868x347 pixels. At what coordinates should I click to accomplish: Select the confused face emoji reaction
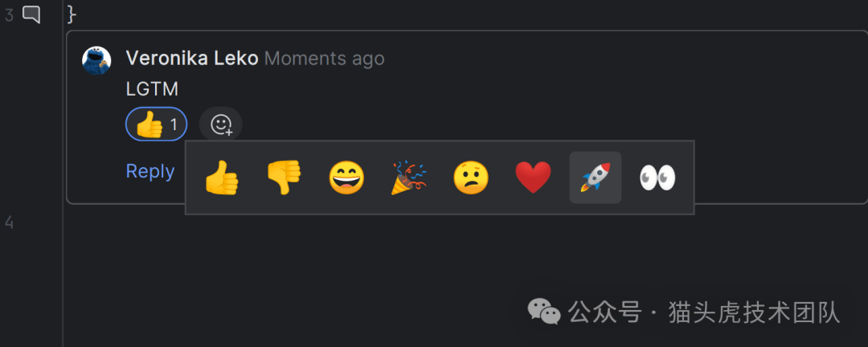[471, 178]
